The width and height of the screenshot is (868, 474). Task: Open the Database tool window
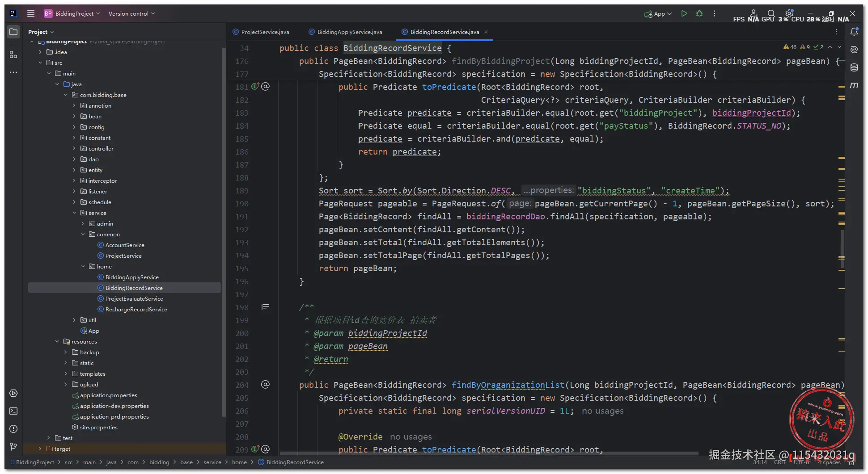tap(854, 67)
